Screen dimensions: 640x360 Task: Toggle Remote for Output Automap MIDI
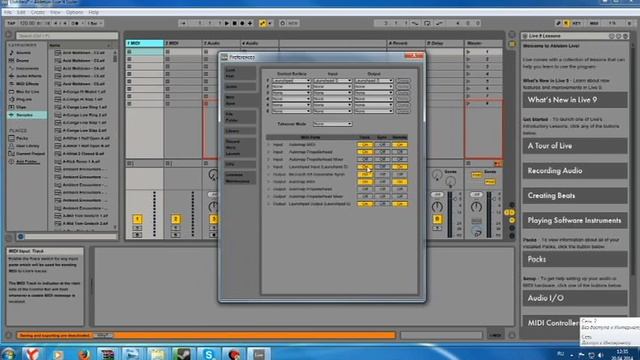(x=399, y=182)
